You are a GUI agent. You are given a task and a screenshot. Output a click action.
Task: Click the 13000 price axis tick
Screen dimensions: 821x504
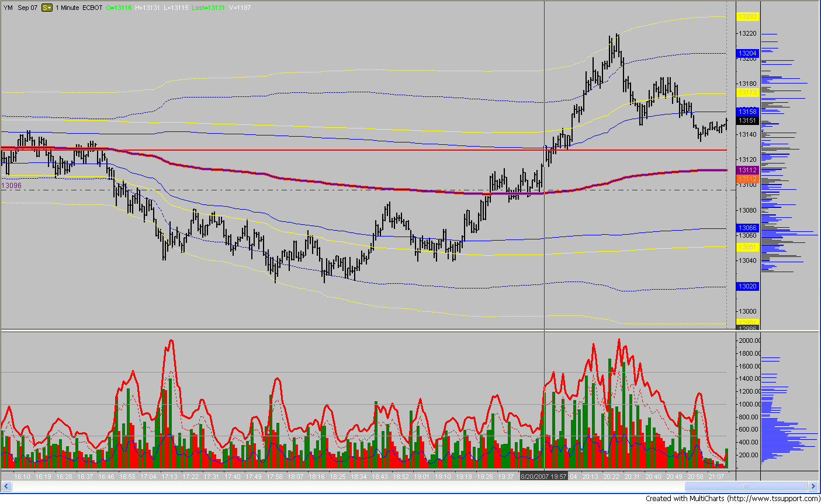[x=749, y=311]
